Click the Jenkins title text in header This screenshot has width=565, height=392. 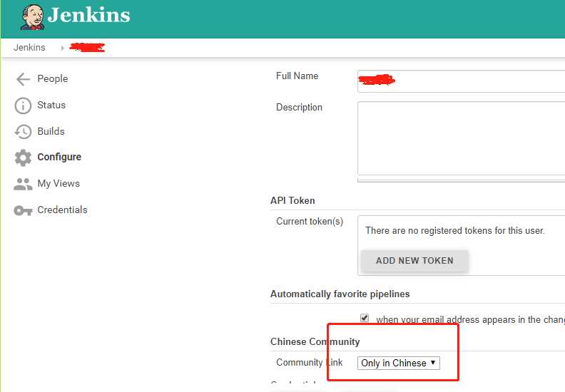pyautogui.click(x=88, y=15)
